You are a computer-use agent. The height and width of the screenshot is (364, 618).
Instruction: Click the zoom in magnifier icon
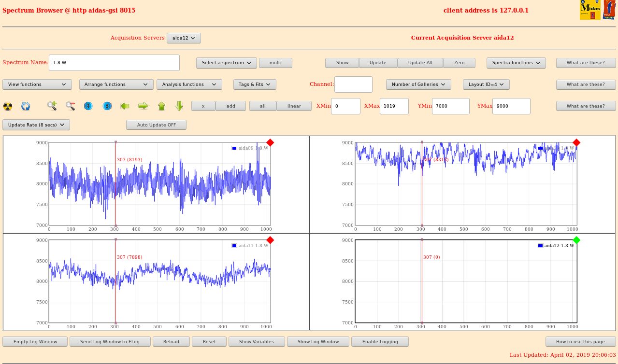click(x=52, y=106)
